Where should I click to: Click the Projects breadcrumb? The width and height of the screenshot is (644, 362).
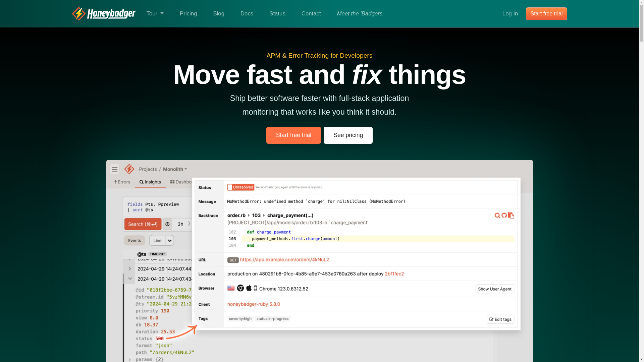[x=148, y=169]
